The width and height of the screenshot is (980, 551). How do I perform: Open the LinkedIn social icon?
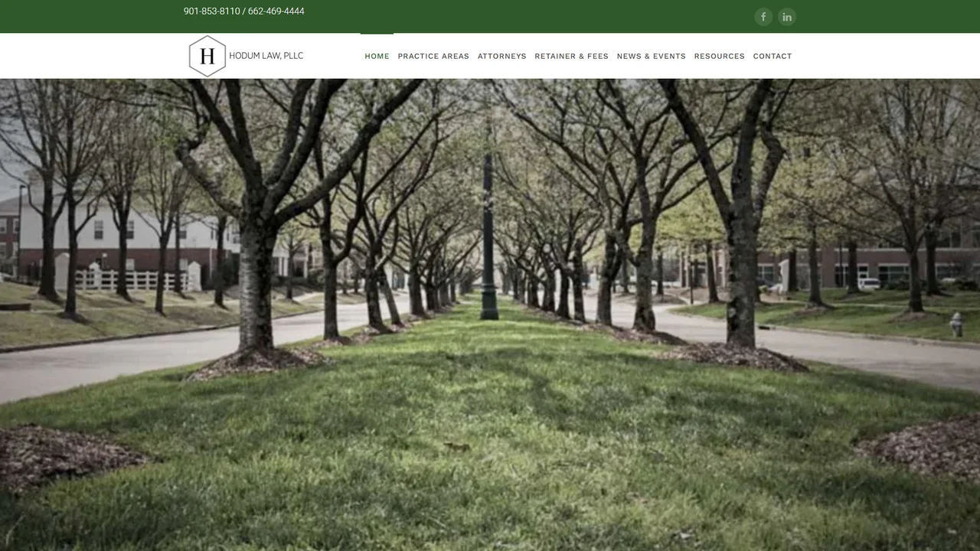click(787, 17)
